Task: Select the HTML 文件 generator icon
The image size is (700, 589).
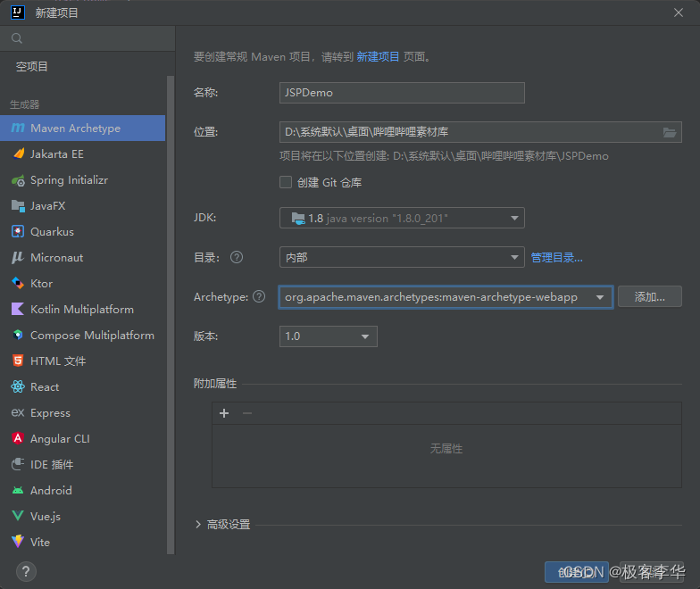Action: coord(18,361)
